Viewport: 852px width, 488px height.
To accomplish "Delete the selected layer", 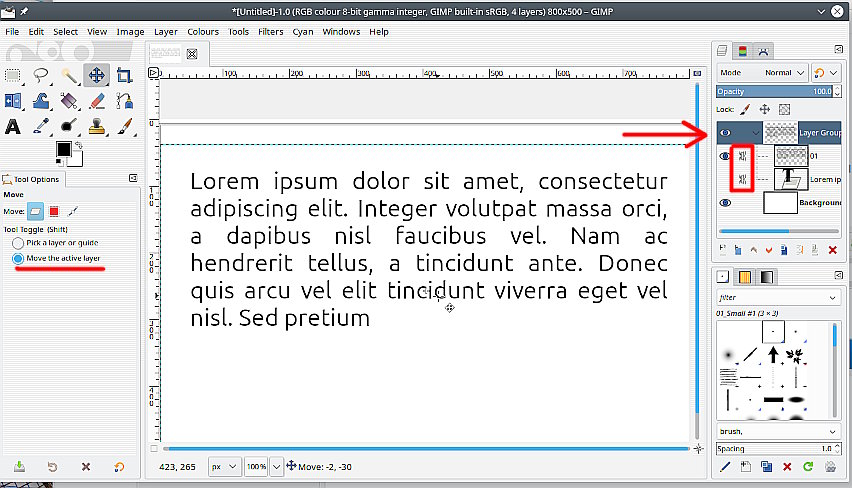I will pos(832,251).
